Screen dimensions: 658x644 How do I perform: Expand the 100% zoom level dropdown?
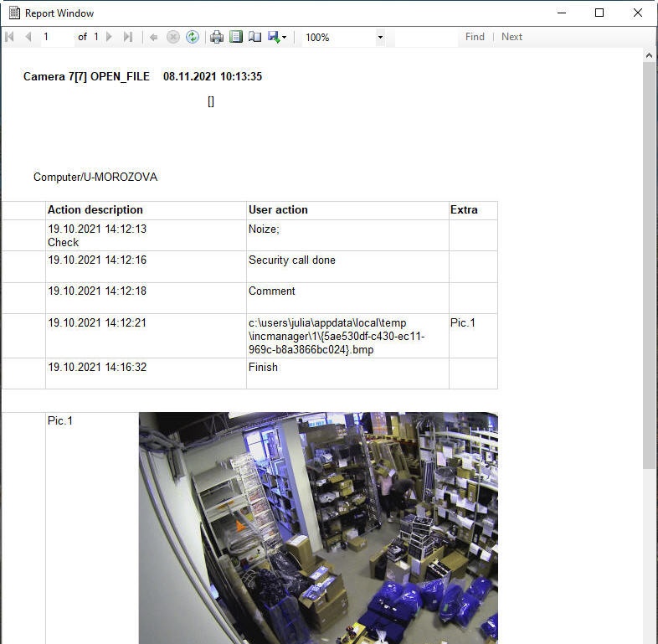[380, 37]
